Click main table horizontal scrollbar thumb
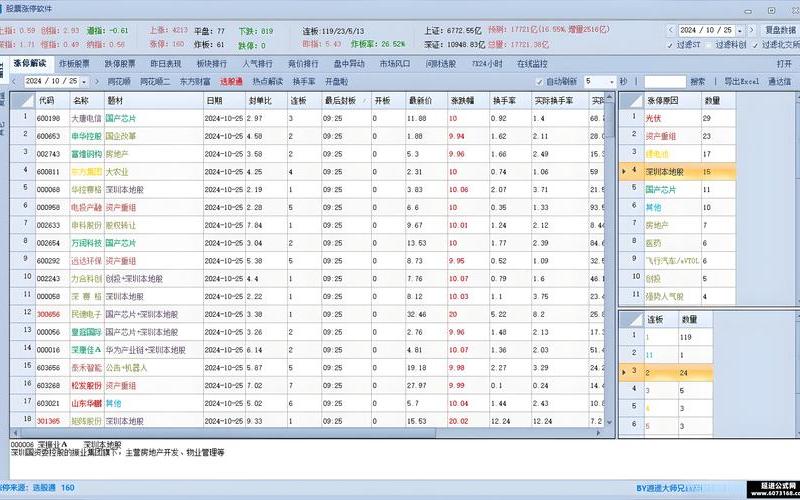 (x=227, y=433)
